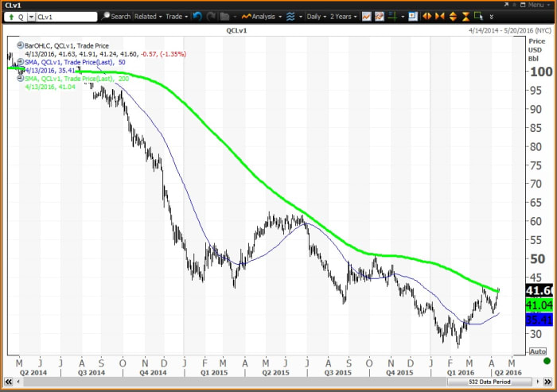
Task: Click the 532 Data Period scrollbar thumb
Action: click(489, 382)
